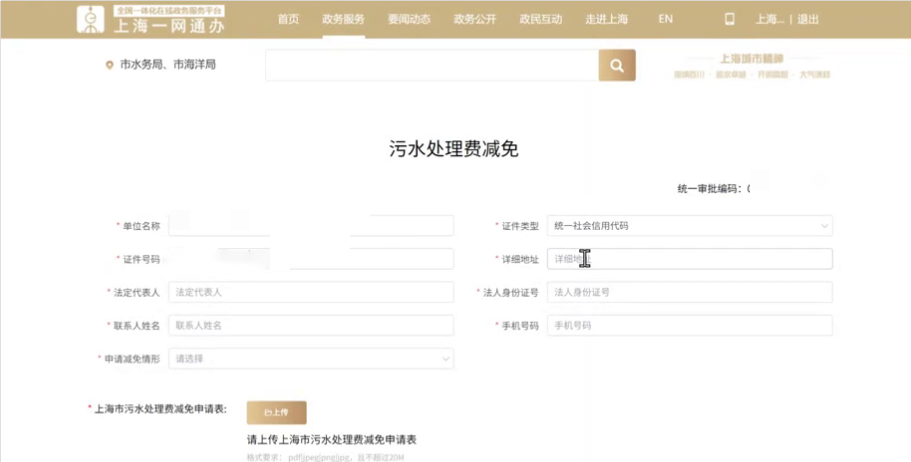This screenshot has height=462, width=911.
Task: Click the 手机号码 input box
Action: [689, 325]
